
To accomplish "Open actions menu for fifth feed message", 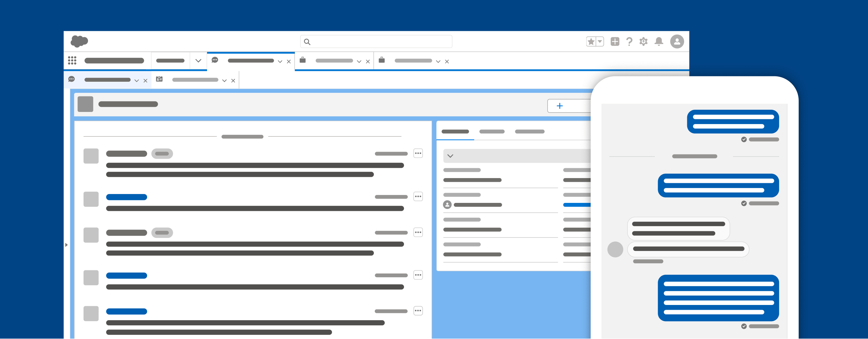I will click(418, 311).
